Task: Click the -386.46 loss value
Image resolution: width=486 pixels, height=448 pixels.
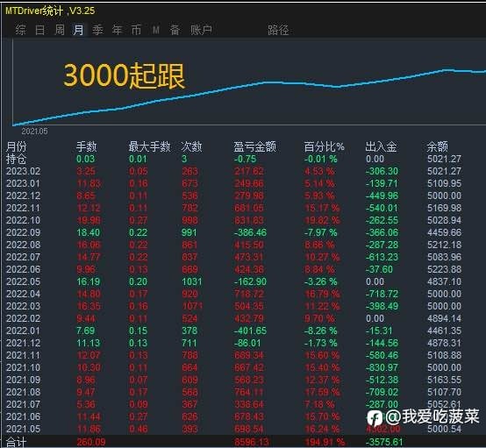Action: click(250, 232)
